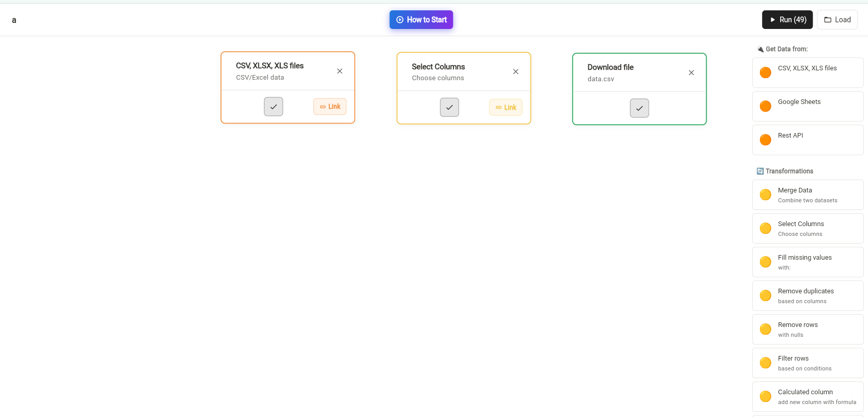Screen dimensions: 868x417
Task: Select yellow icon for Filter rows
Action: point(766,363)
